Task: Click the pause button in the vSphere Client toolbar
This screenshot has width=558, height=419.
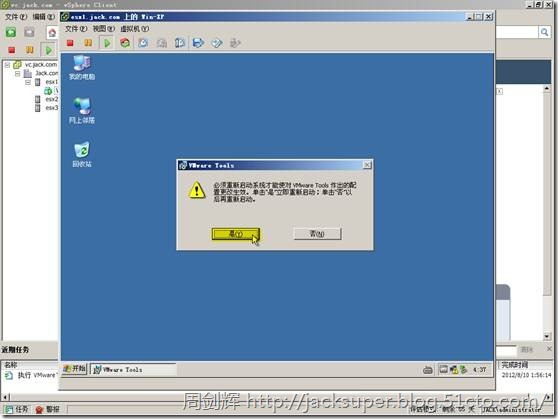Action: point(30,50)
